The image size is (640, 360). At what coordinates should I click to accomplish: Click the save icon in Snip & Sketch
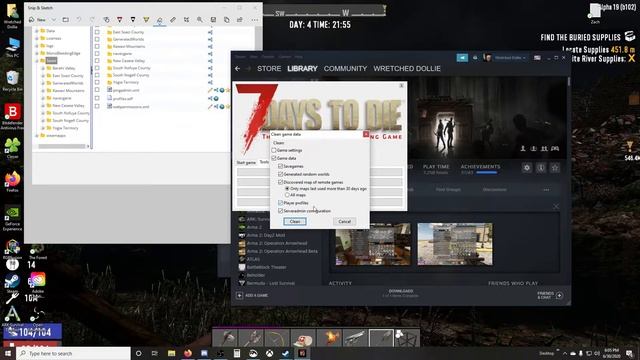[213, 20]
